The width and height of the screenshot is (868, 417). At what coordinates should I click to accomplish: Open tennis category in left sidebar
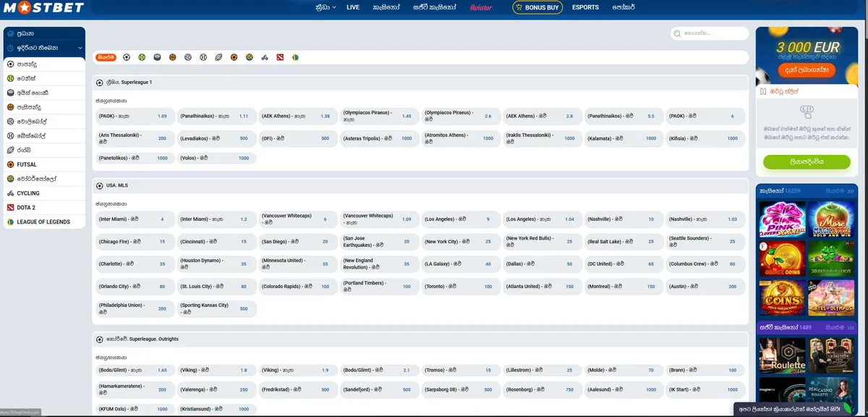44,79
